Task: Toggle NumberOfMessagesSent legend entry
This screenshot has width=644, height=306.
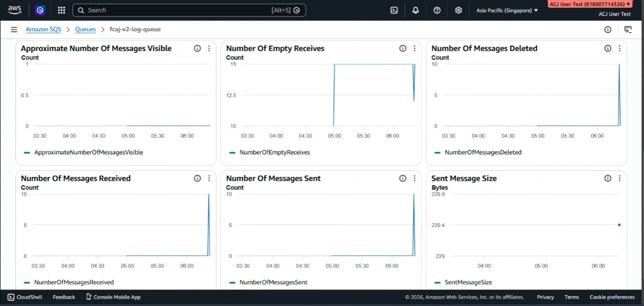Action: coord(268,282)
